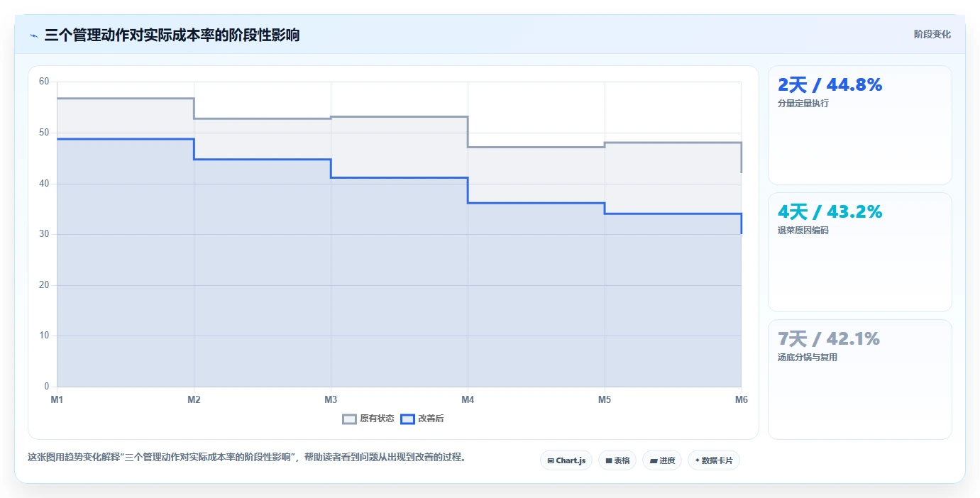Click the chart title 三个管理动作对实际成本率的阶段性影响
Screen dimensions: 980x498
172,35
